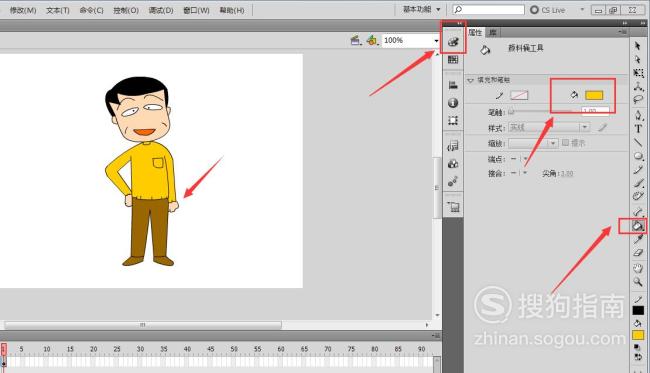Click the CS Live button
The image size is (650, 373).
click(x=548, y=10)
